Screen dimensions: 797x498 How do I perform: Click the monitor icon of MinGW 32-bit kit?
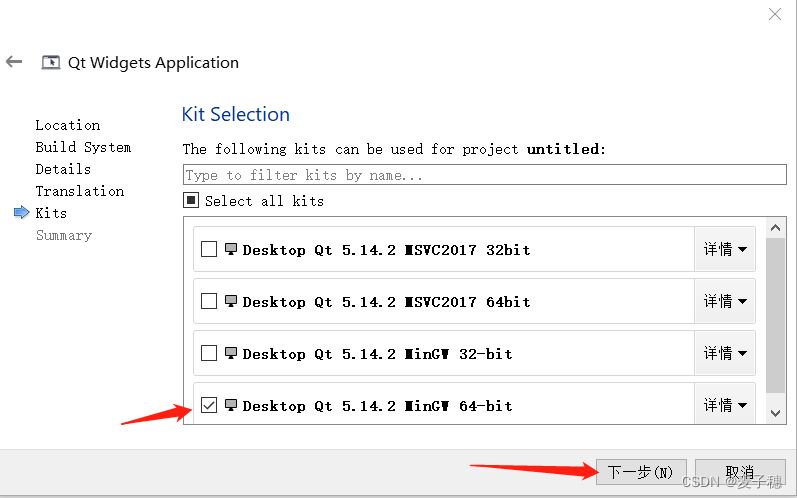(x=231, y=353)
